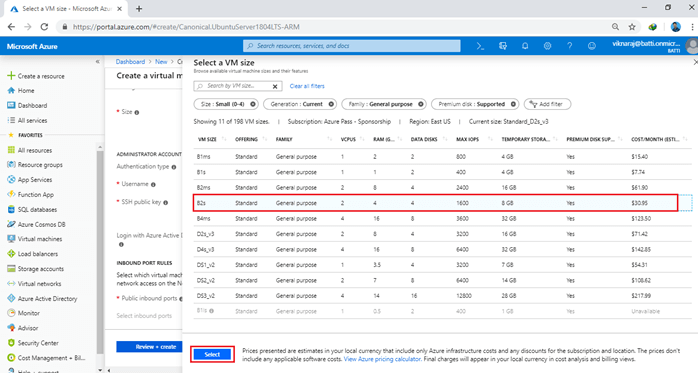Select the B2ms VM size row
This screenshot has height=373, width=698.
point(442,187)
